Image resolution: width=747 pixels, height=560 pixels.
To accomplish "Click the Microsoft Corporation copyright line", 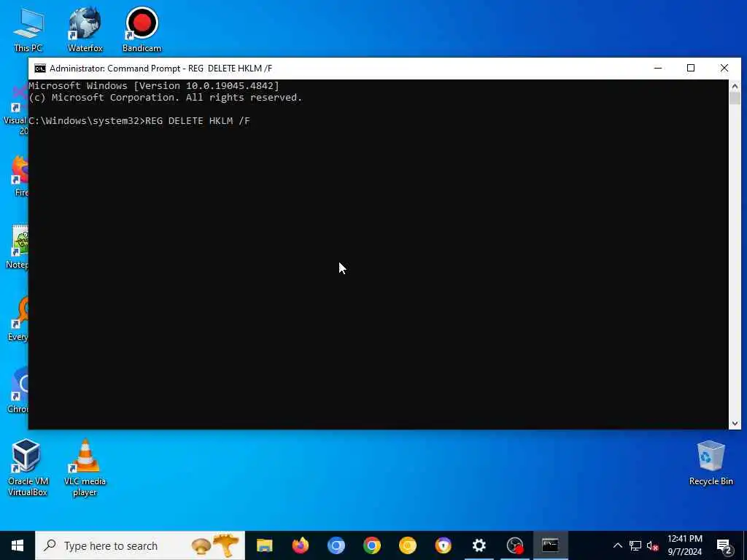I will coord(166,98).
